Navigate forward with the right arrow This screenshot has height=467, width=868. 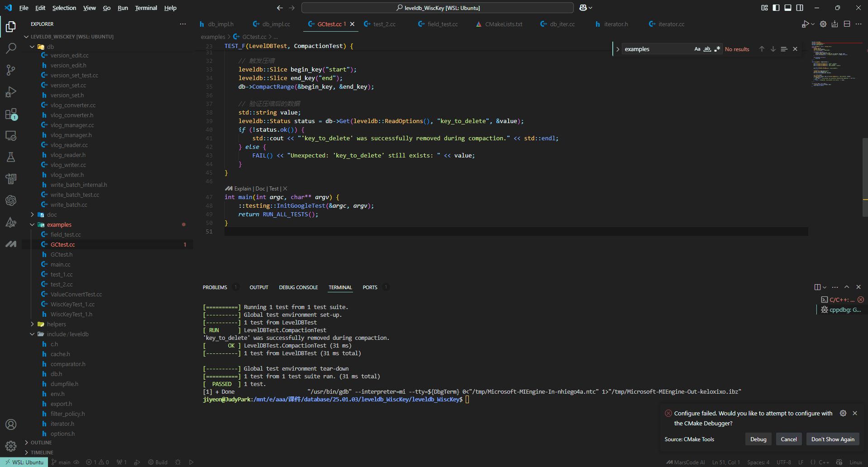[x=292, y=8]
